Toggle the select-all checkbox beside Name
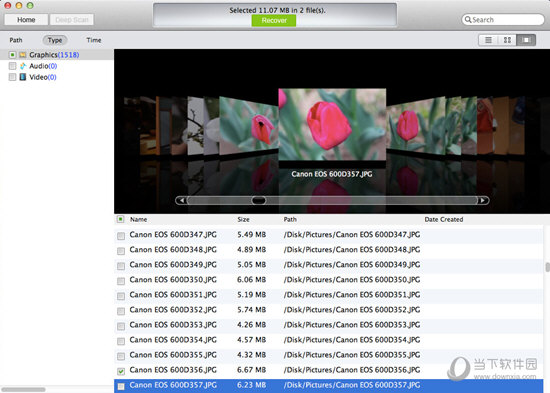This screenshot has height=393, width=550. 120,219
